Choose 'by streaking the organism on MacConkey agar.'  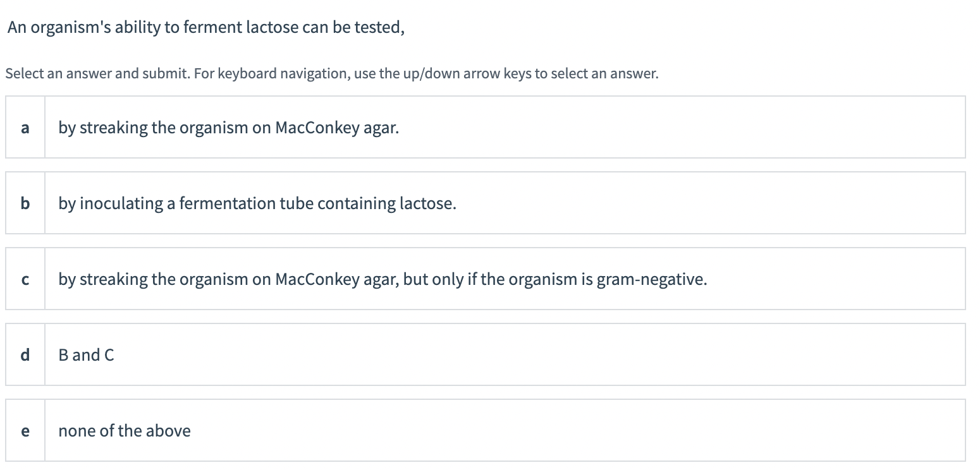point(228,128)
